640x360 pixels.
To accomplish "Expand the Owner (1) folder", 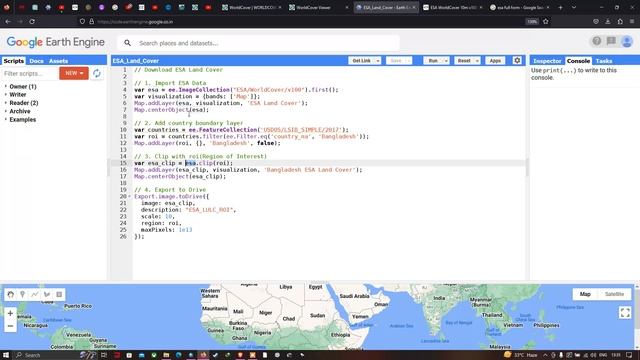I will pyautogui.click(x=6, y=87).
